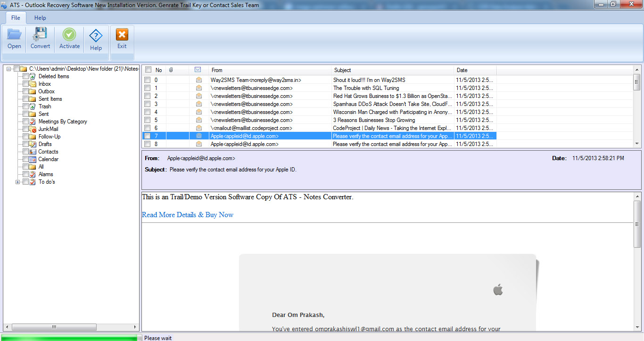Click the Contacts icon in the sidebar
The height and width of the screenshot is (341, 644).
(x=33, y=151)
